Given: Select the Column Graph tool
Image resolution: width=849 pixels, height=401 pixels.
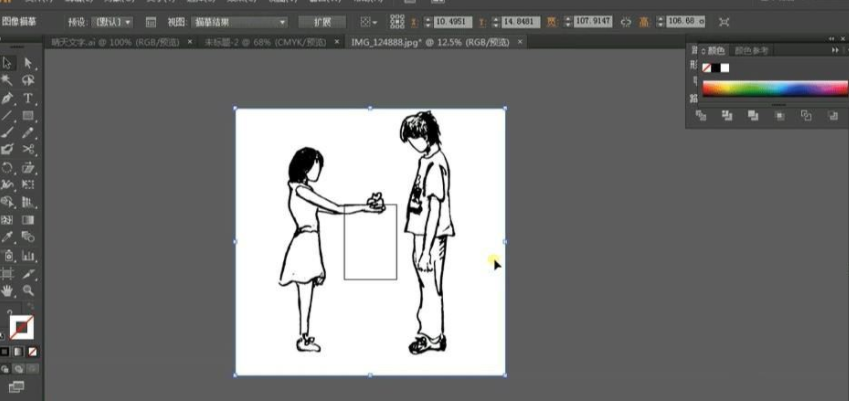Looking at the screenshot, I should [28, 255].
